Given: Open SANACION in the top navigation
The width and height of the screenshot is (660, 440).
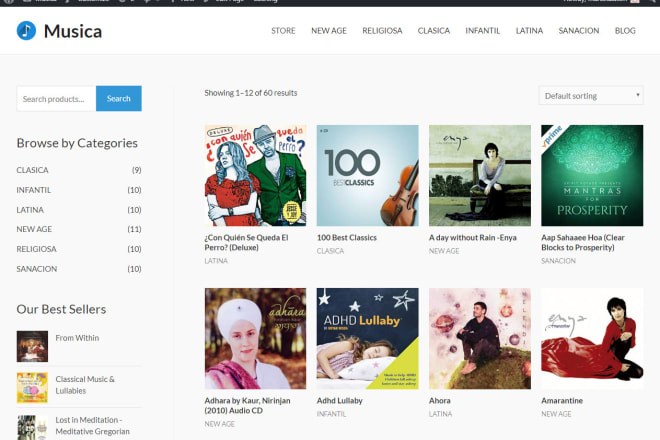Looking at the screenshot, I should point(579,31).
